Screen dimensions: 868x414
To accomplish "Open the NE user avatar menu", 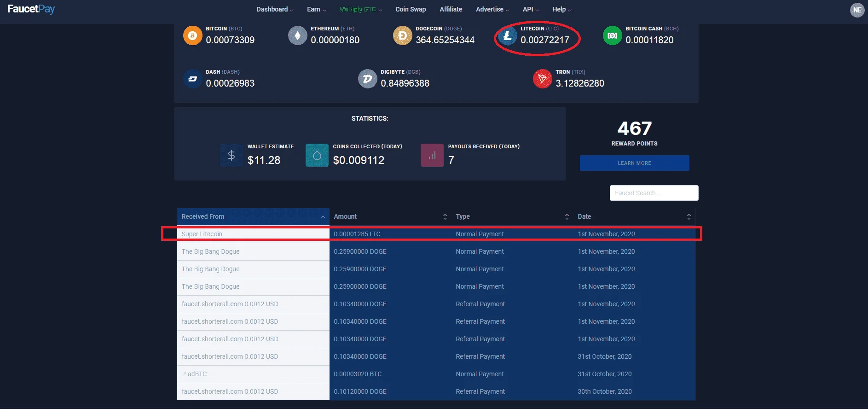I will click(x=857, y=10).
